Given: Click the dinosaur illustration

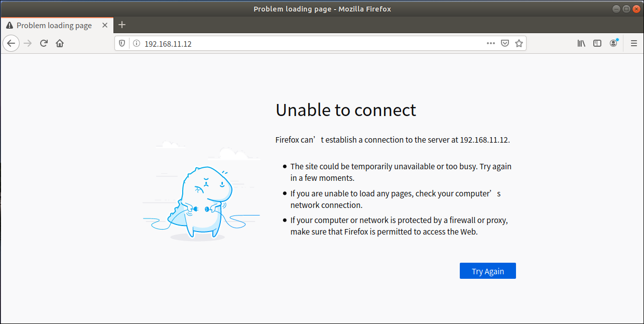Looking at the screenshot, I should tap(202, 191).
